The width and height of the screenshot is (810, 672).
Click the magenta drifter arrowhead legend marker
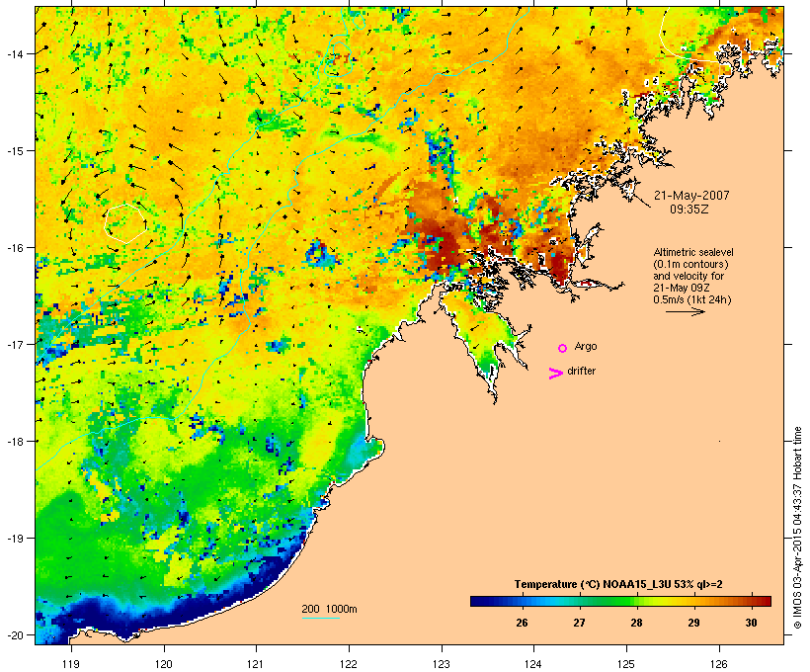556,374
